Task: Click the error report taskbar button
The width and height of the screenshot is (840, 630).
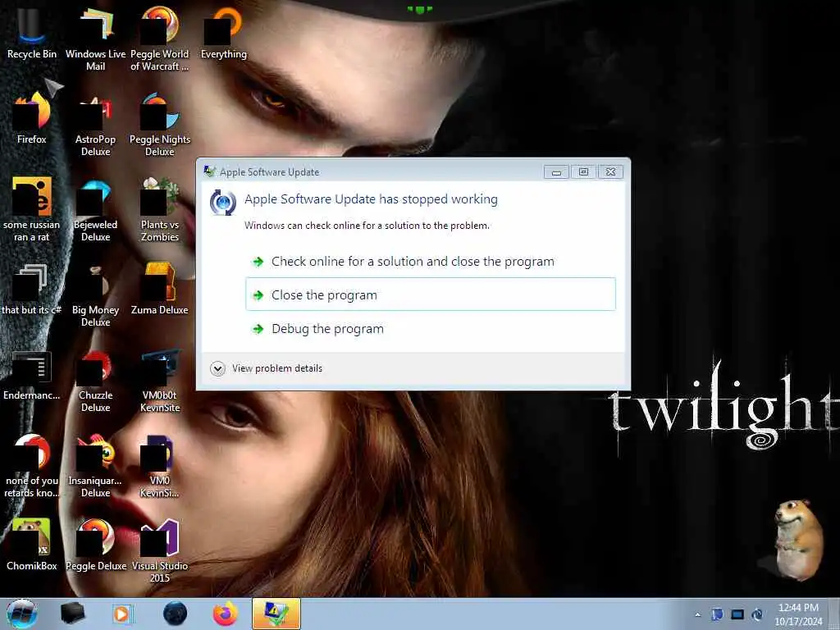Action: click(x=276, y=614)
